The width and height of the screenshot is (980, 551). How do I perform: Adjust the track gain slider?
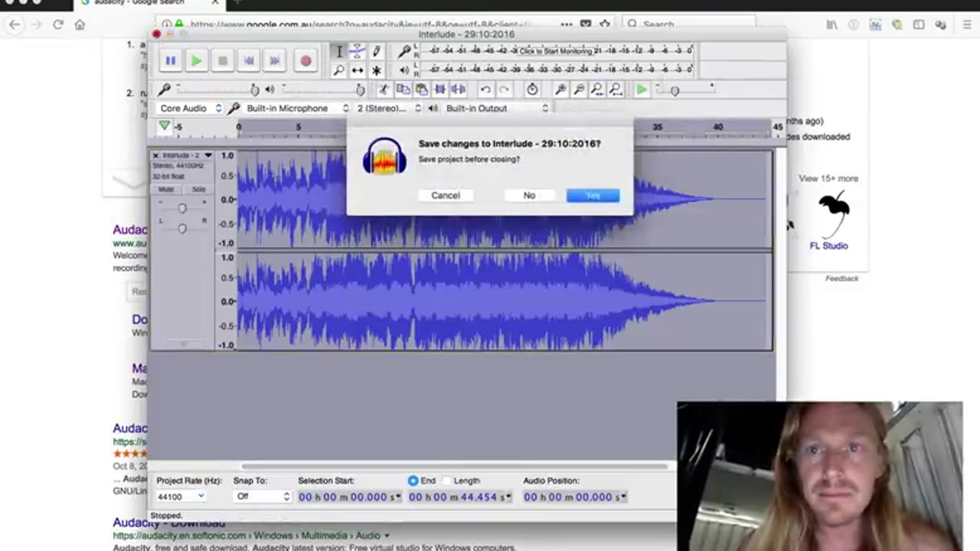click(182, 208)
